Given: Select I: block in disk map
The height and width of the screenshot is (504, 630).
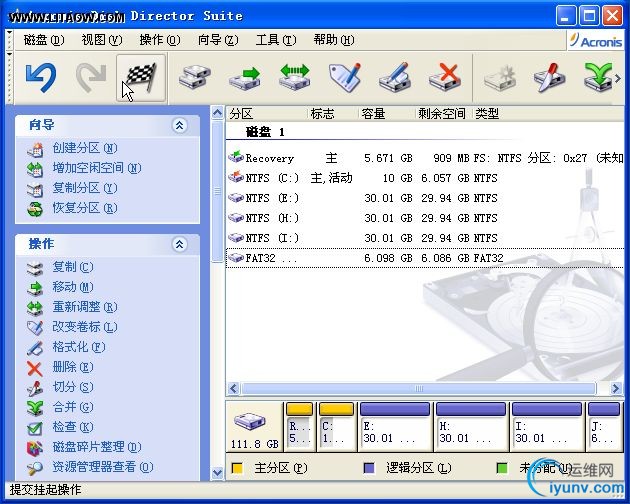Looking at the screenshot, I should click(546, 427).
